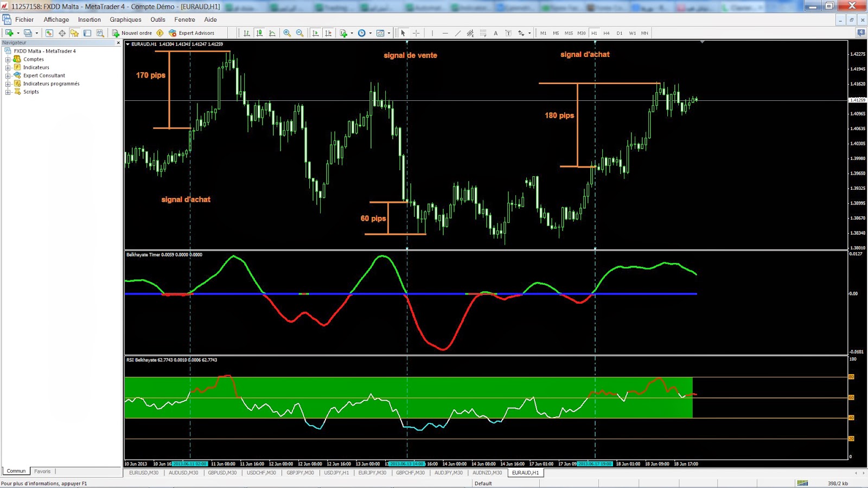Open the chart templates icon
The width and height of the screenshot is (868, 488).
tap(380, 33)
